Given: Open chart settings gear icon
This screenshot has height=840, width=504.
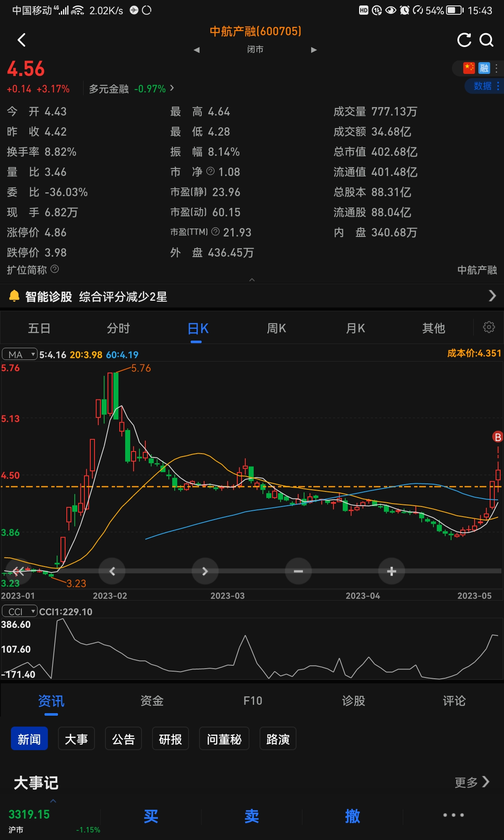Looking at the screenshot, I should coord(489,327).
